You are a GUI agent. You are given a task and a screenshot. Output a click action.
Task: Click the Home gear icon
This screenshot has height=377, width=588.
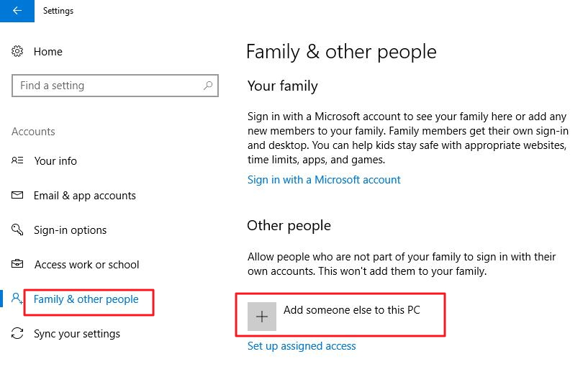coord(18,52)
